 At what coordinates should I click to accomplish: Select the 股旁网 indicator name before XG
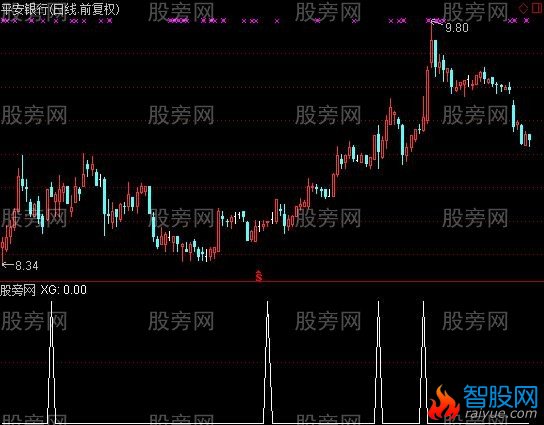click(18, 290)
